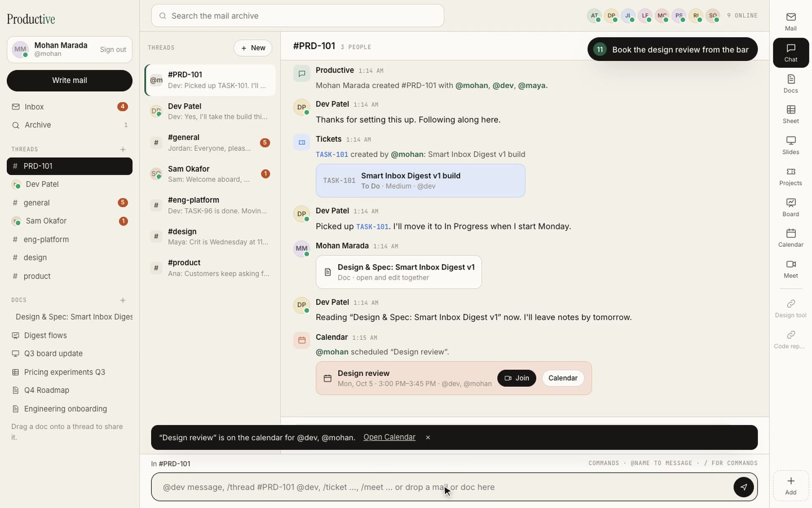This screenshot has height=508, width=812.
Task: Create new thread with New button
Action: coord(253,48)
